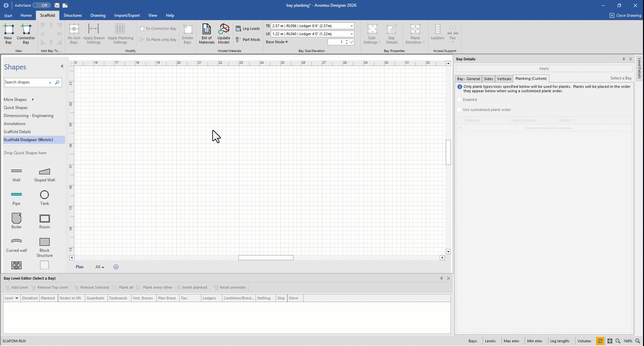Click the zoom magnifier in status bar
This screenshot has height=346, width=644.
618,341
